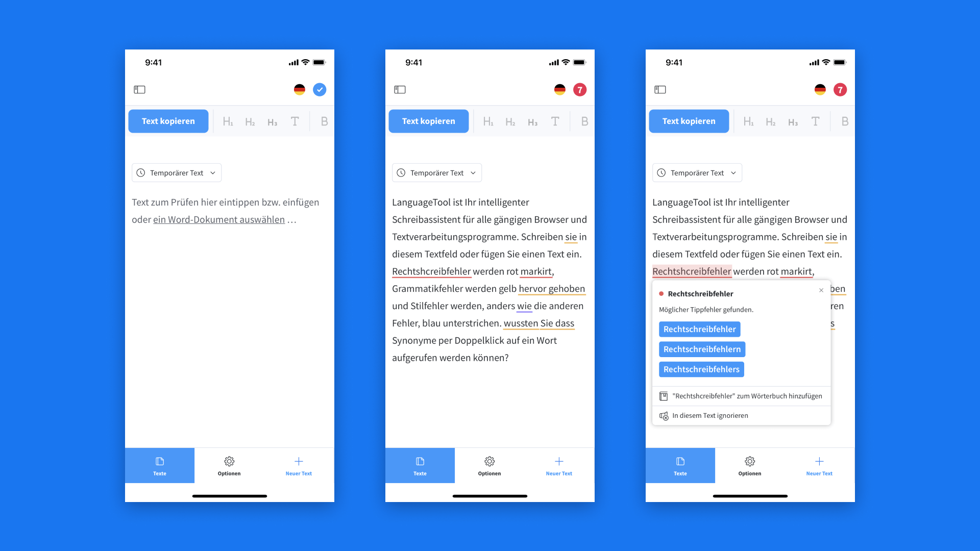Click the paragraph text formatting icon
The height and width of the screenshot is (551, 980).
click(x=294, y=121)
